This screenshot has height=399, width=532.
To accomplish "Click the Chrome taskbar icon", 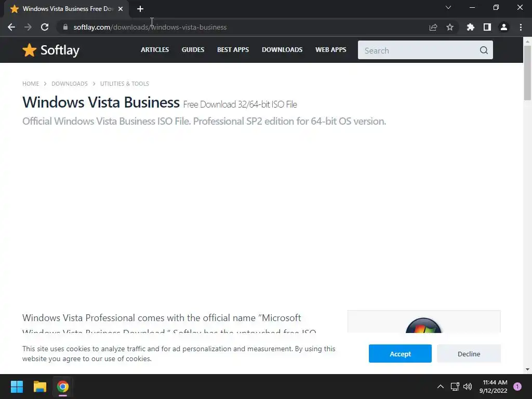I will click(x=63, y=387).
